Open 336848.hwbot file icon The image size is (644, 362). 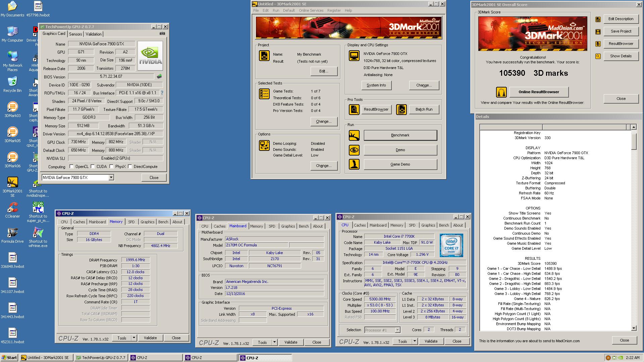coord(12,260)
